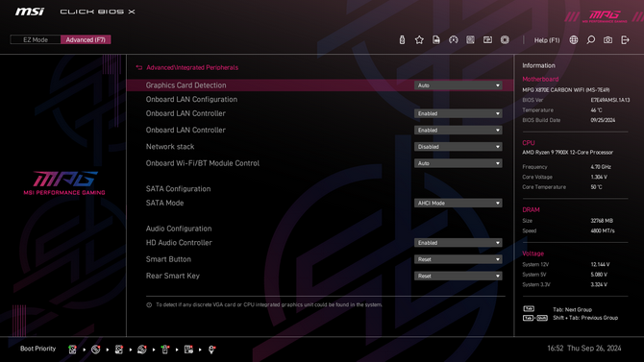Expand the HD Audio Controller dropdown
Image resolution: width=644 pixels, height=362 pixels.
coord(458,243)
